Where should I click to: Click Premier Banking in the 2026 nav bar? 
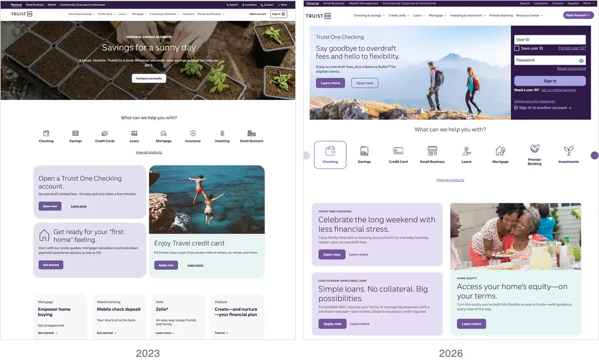click(501, 16)
